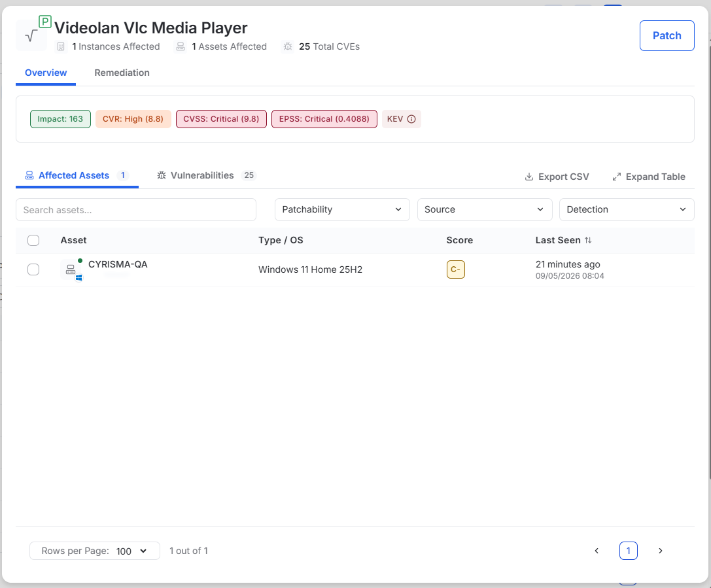
Task: Switch to the Remediation tab
Action: [x=122, y=73]
